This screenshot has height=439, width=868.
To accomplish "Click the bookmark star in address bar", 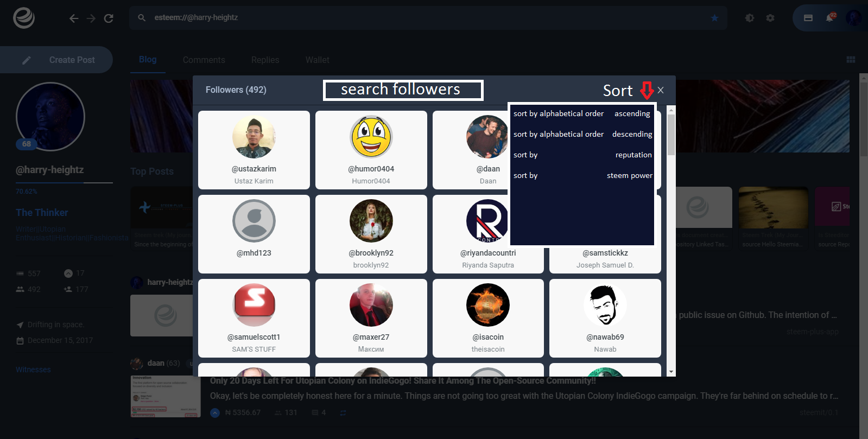I will (714, 18).
